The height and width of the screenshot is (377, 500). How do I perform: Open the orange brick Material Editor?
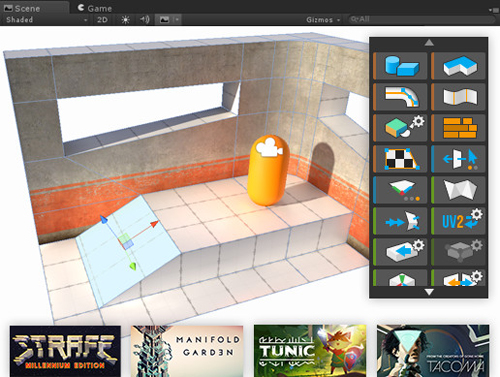click(458, 128)
